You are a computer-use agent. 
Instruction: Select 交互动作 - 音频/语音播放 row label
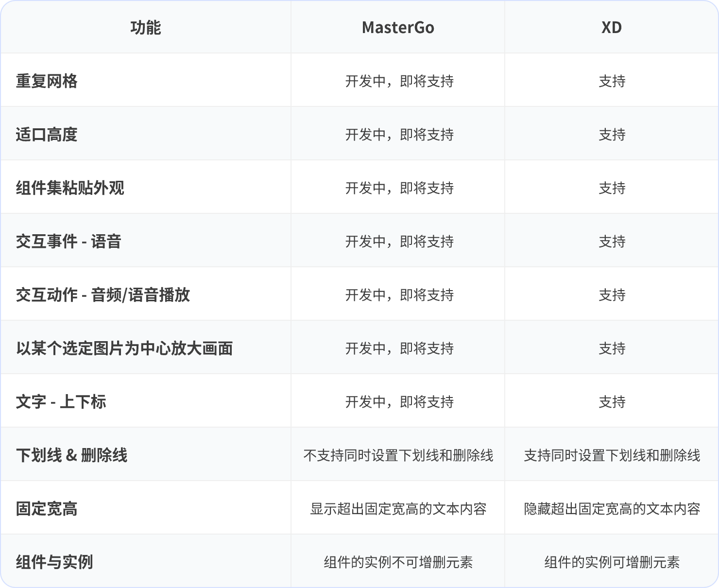click(x=103, y=294)
